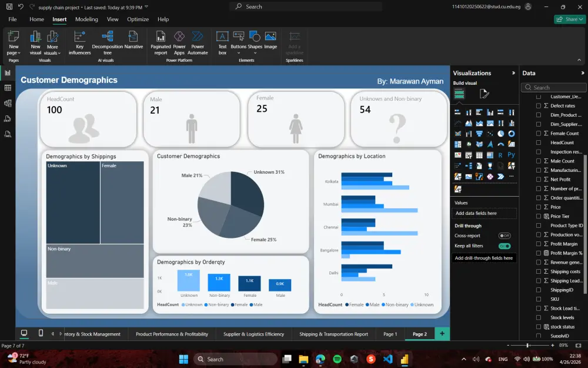The height and width of the screenshot is (368, 588).
Task: Go to the previous page tabs with the left arrow
Action: point(52,333)
